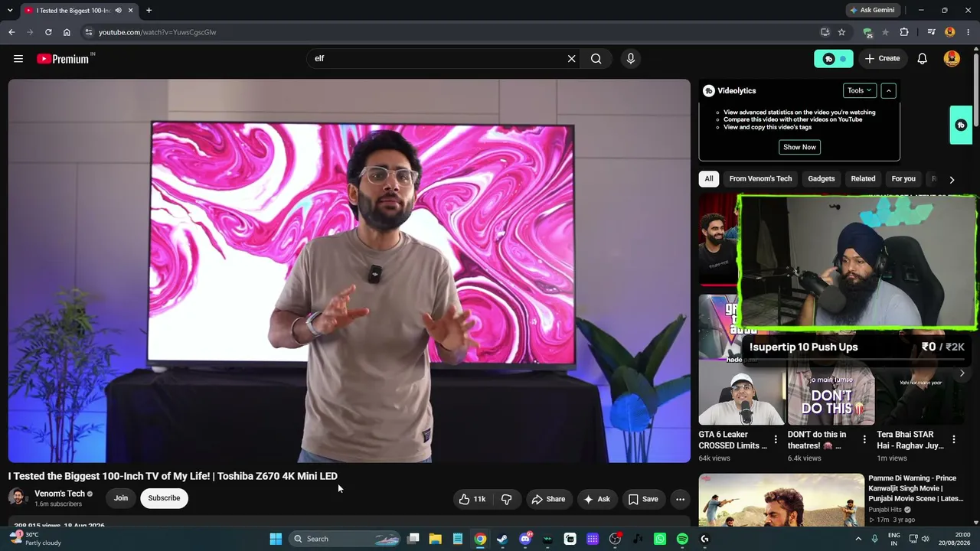Open the tab search dropdown arrow
980x551 pixels.
(x=8, y=11)
